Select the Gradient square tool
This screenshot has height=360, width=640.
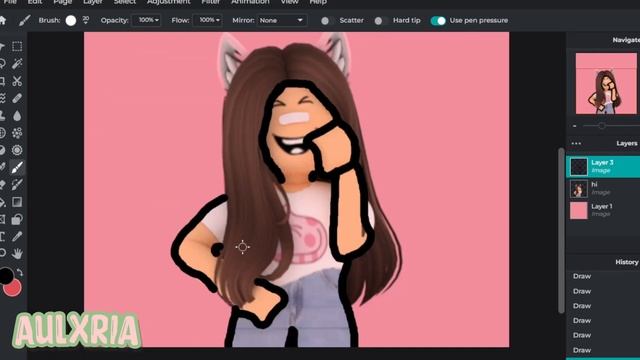17,202
